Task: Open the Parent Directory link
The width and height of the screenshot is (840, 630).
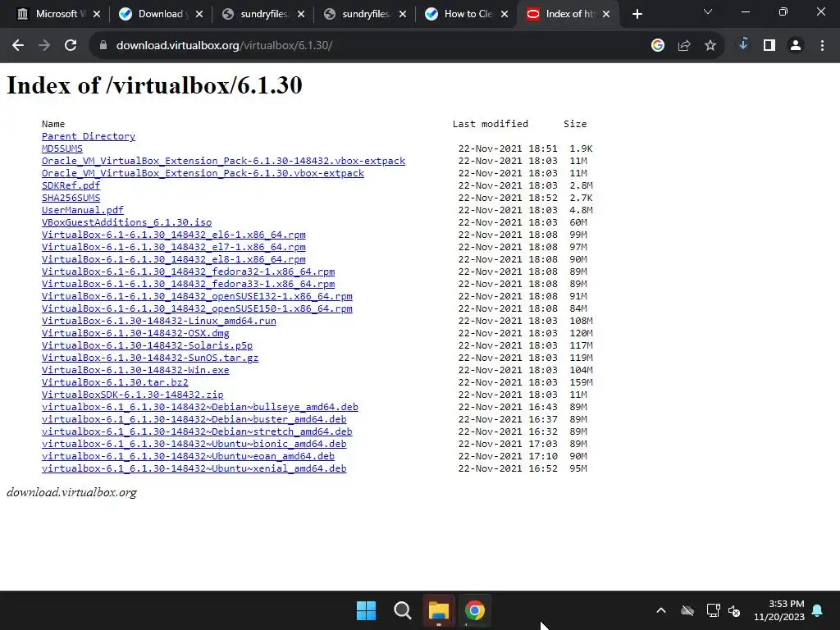Action: [89, 136]
